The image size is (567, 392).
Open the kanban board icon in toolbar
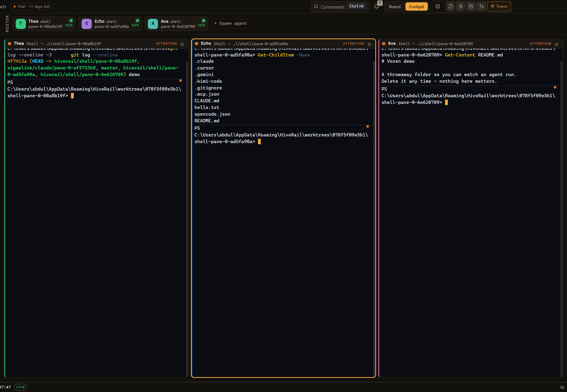471,7
